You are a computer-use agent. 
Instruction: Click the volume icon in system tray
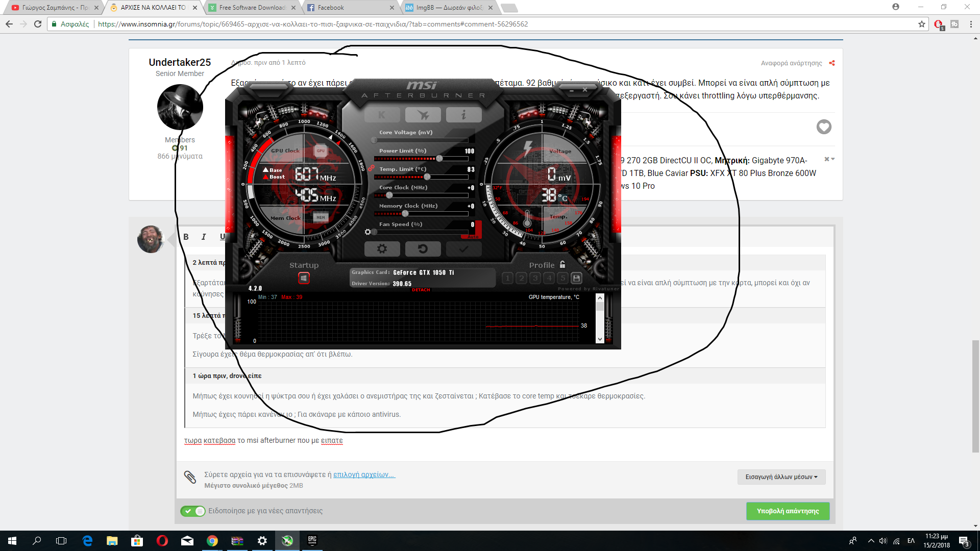click(883, 541)
